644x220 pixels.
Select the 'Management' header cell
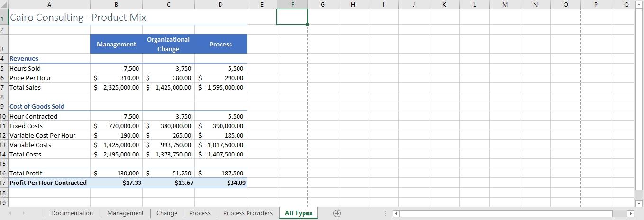click(x=117, y=44)
